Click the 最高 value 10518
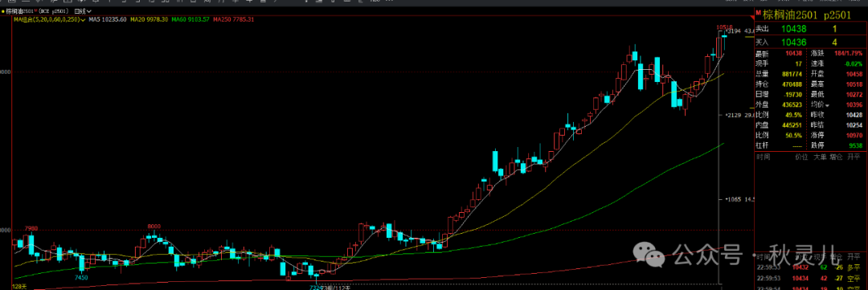Image resolution: width=868 pixels, height=290 pixels. (x=854, y=84)
